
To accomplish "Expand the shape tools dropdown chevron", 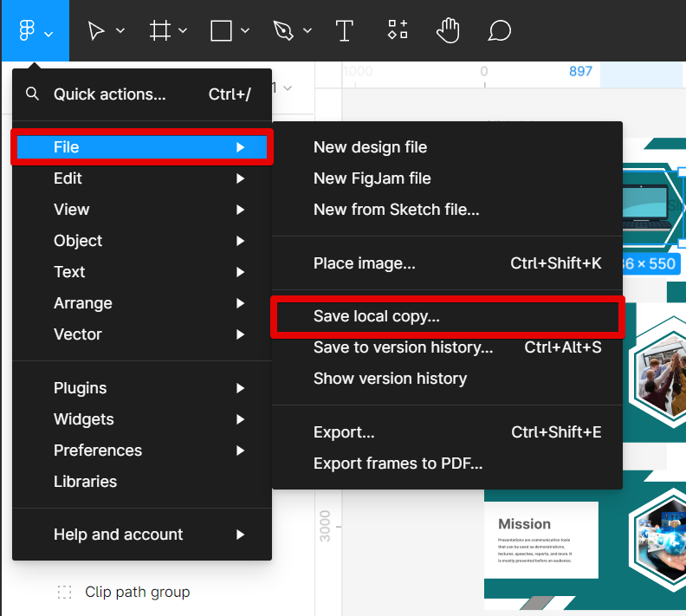I will [x=245, y=32].
